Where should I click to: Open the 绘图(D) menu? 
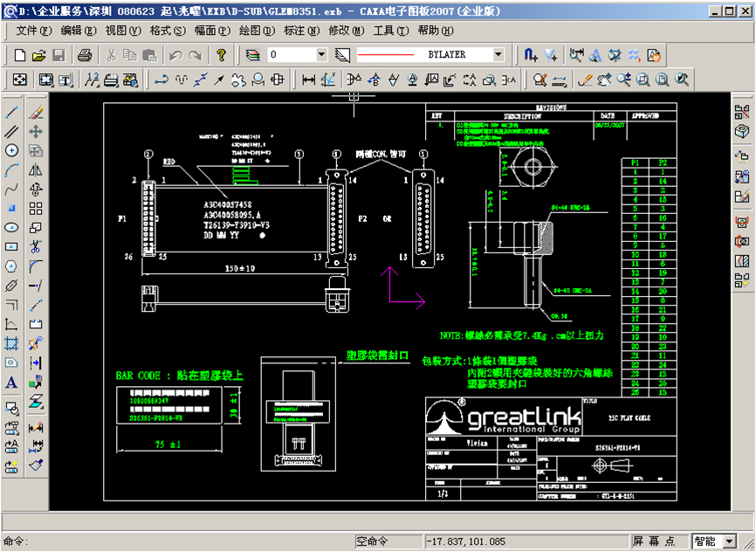(257, 31)
